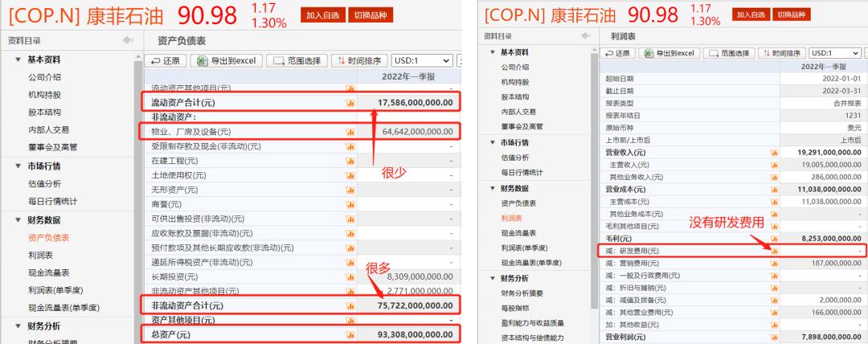Open chart icon for 无形资产 row
Image resolution: width=868 pixels, height=344 pixels.
pos(350,190)
